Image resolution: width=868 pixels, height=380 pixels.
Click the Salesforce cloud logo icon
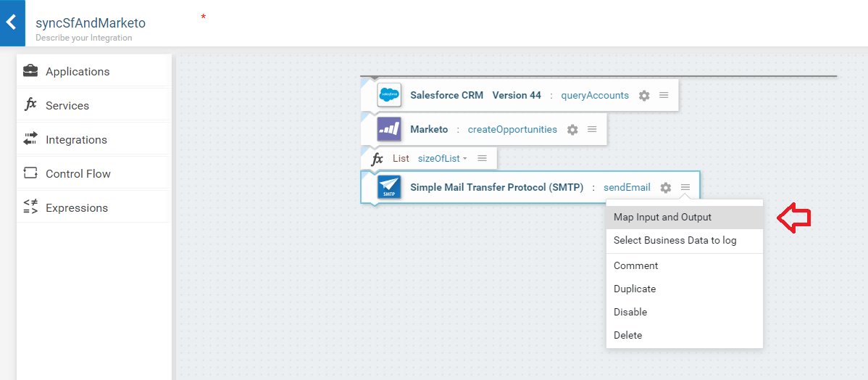(389, 95)
